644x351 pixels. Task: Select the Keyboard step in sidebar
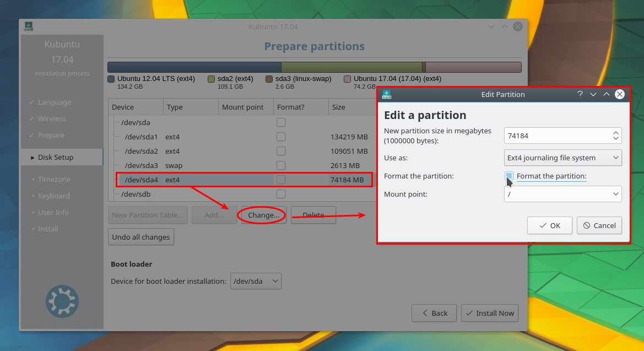[53, 196]
